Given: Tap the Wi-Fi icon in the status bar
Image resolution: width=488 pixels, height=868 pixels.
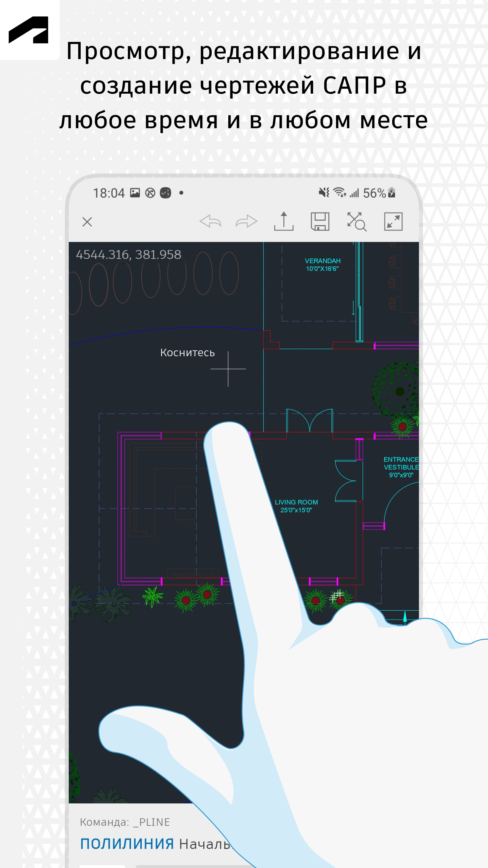Looking at the screenshot, I should click(x=339, y=192).
